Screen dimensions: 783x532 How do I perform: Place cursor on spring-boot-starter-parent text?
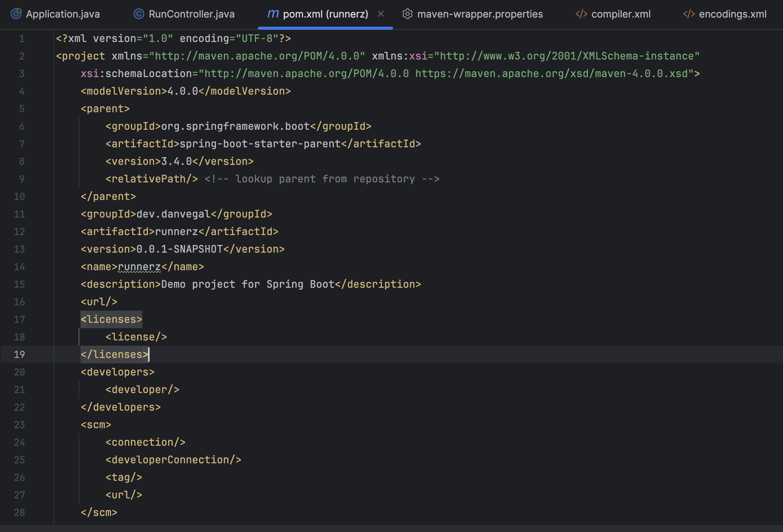tap(260, 144)
